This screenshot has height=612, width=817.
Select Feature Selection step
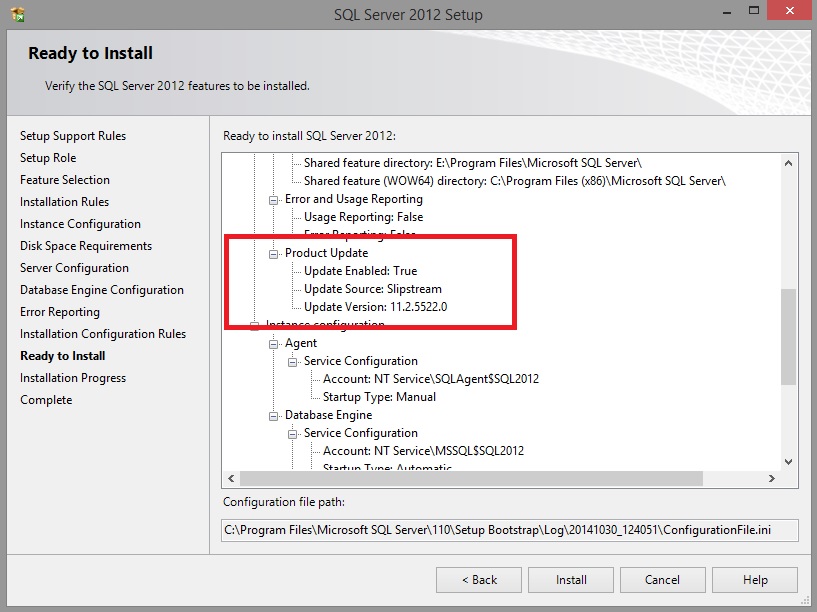coord(65,180)
